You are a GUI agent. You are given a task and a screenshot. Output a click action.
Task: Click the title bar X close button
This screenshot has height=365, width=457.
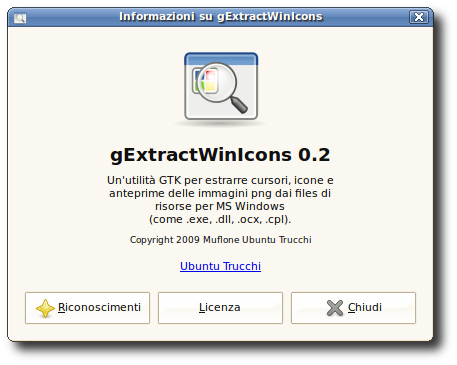pyautogui.click(x=419, y=17)
